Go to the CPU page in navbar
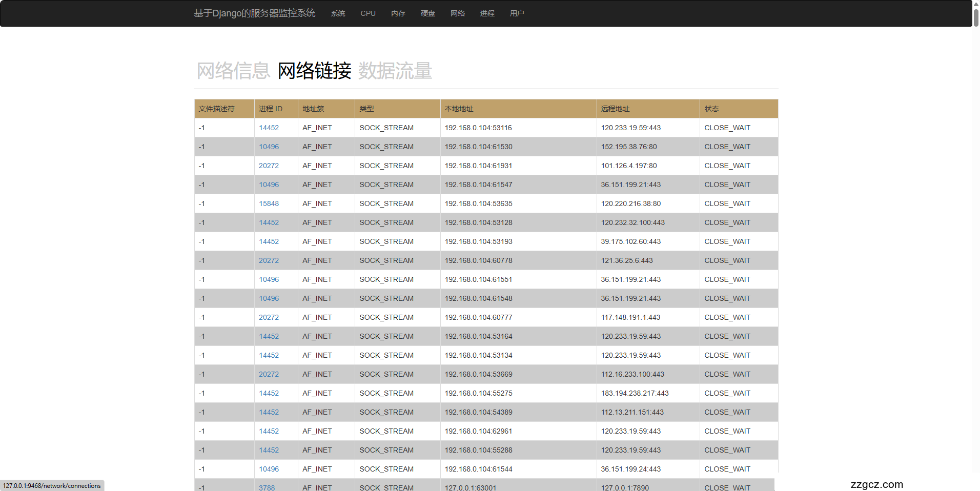This screenshot has width=980, height=491. 367,13
